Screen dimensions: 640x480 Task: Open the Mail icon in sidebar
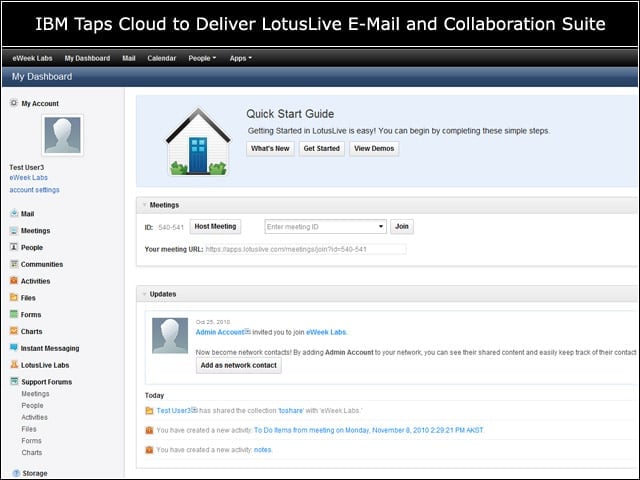pos(14,213)
